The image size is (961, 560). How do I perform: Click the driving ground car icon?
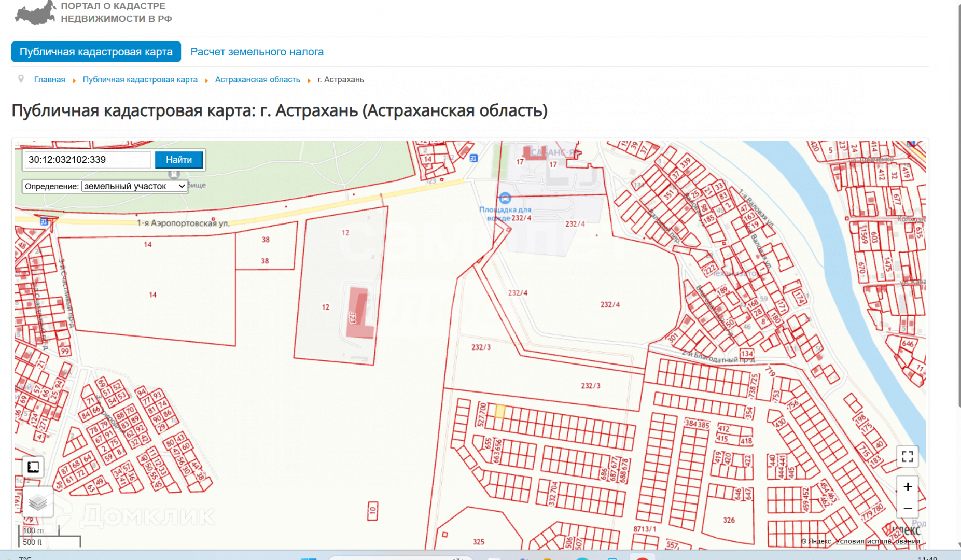coord(505,198)
